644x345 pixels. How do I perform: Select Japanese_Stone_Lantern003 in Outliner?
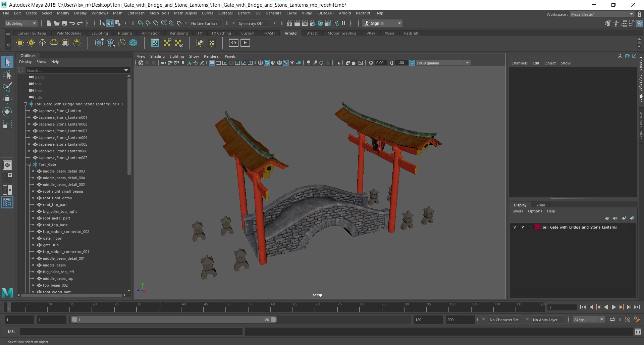click(x=63, y=131)
